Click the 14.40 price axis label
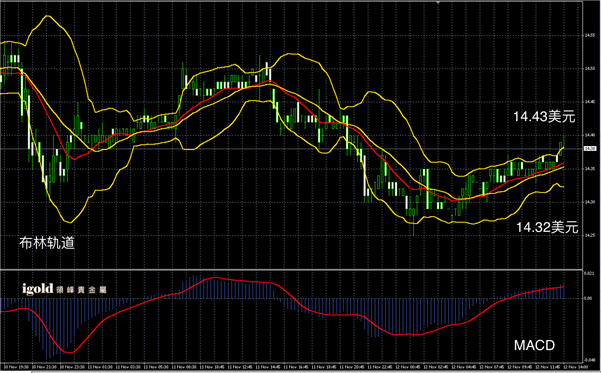The image size is (601, 373). click(x=590, y=135)
